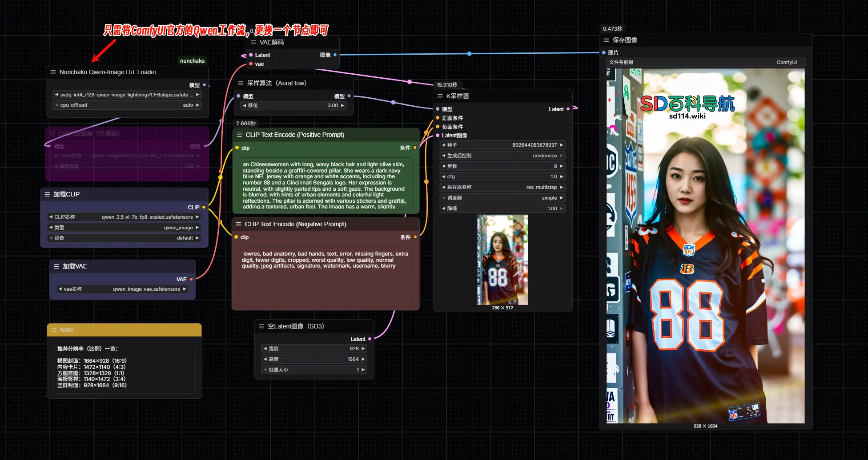Increase the 步数 steps value with right arrow

(562, 166)
